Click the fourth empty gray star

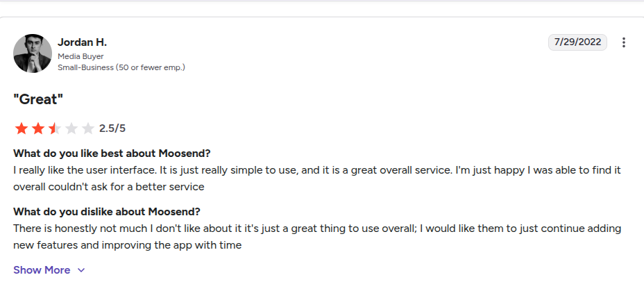pyautogui.click(x=71, y=128)
